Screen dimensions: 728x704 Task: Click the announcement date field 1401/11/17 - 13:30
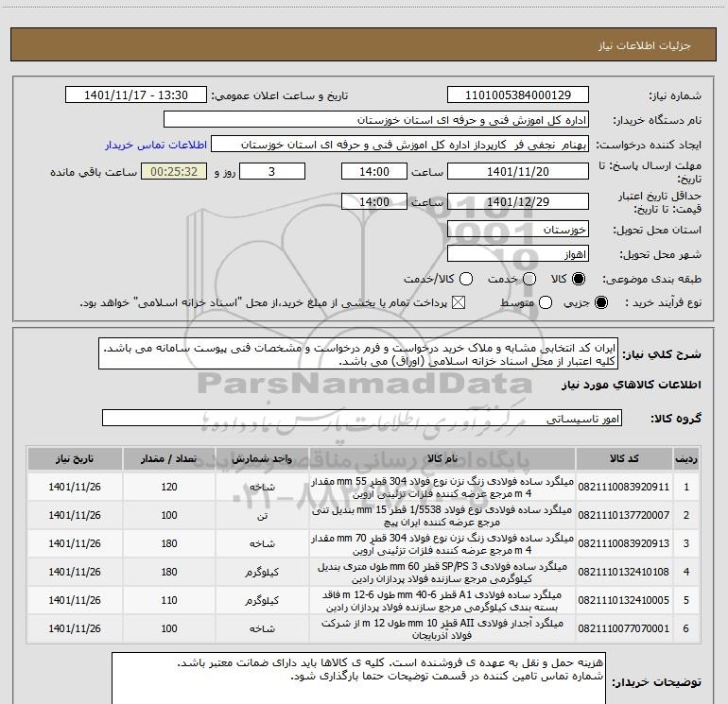[136, 95]
